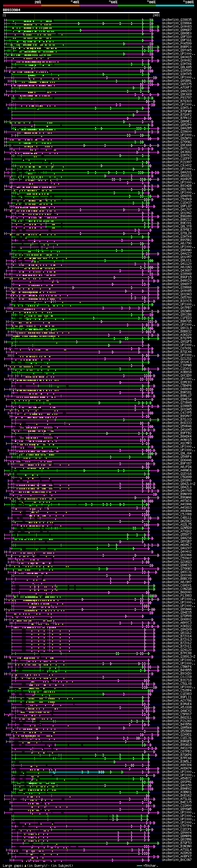This screenshot has height=868, width=197.
Task: Select the UniRef100_Q559T7 label
Action: pos(177,535)
